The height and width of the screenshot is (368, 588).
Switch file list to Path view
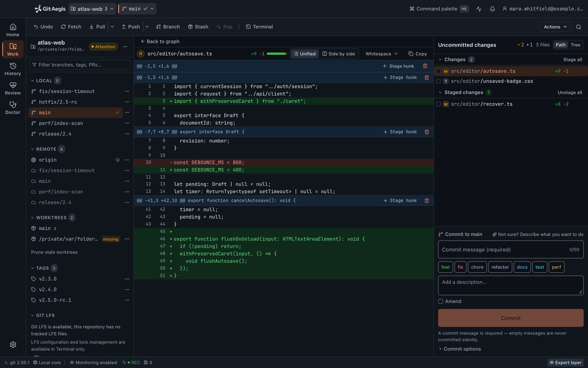click(x=561, y=45)
